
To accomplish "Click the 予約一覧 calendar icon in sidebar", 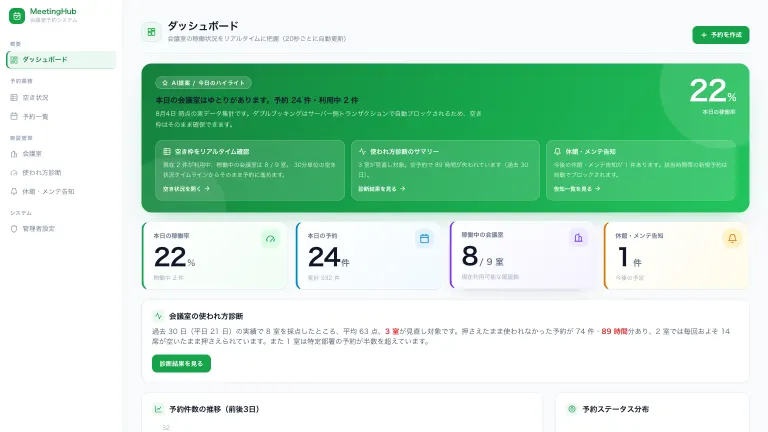I will click(x=14, y=116).
